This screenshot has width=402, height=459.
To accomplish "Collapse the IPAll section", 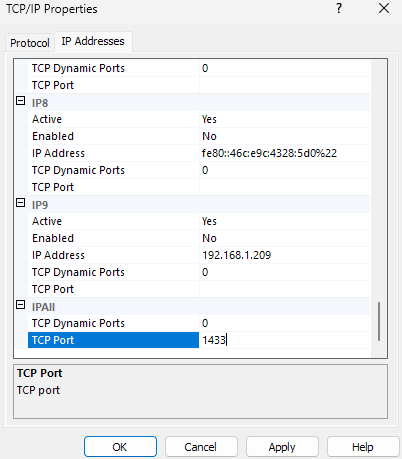I will tap(21, 305).
